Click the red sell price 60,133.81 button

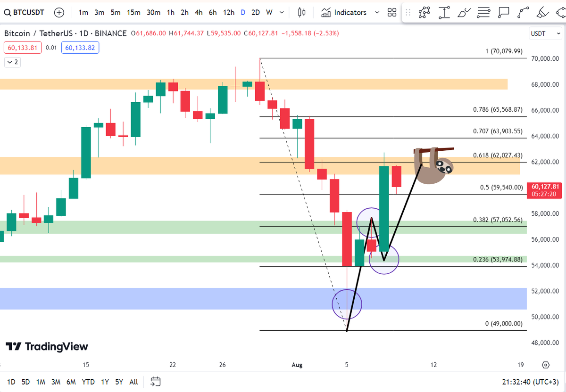(x=23, y=48)
